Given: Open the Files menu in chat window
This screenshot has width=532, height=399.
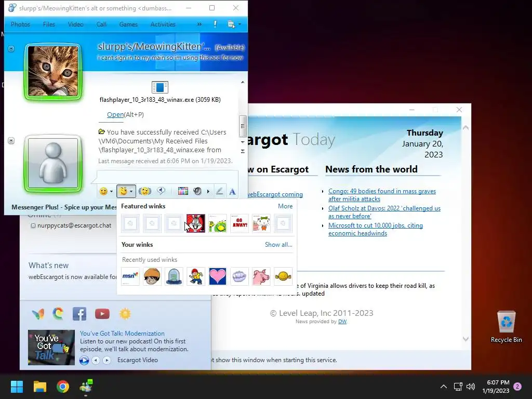Looking at the screenshot, I should coord(49,24).
